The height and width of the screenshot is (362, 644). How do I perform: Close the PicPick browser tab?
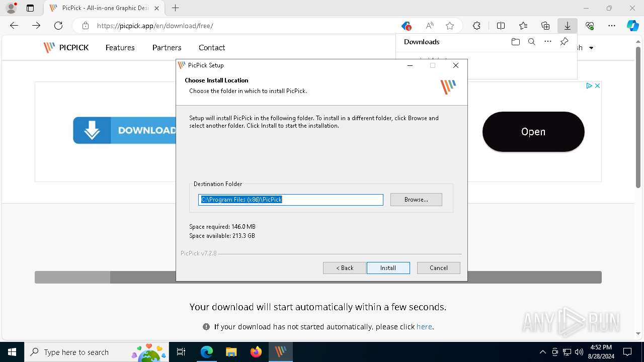point(157,8)
